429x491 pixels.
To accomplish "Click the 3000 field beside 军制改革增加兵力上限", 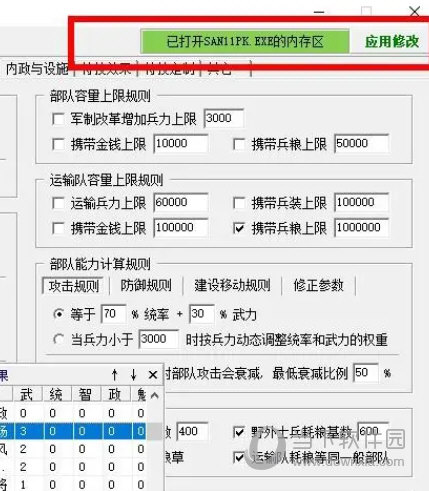I will click(x=224, y=118).
